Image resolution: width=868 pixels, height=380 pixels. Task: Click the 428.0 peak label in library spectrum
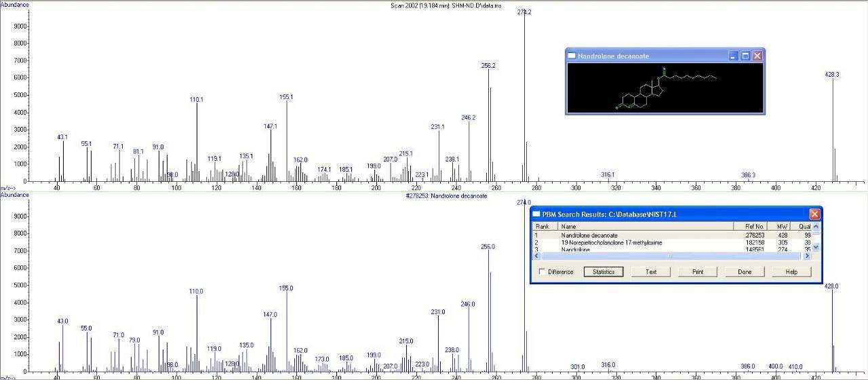[831, 286]
